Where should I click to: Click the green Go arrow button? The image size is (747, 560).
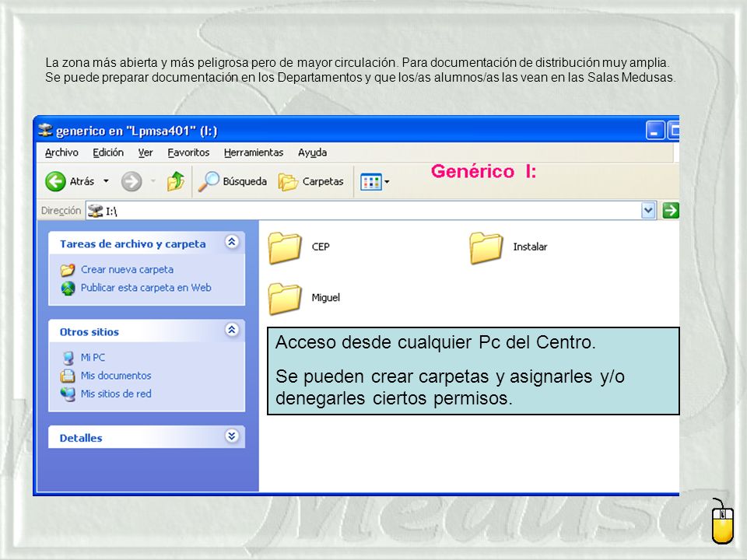(x=670, y=211)
